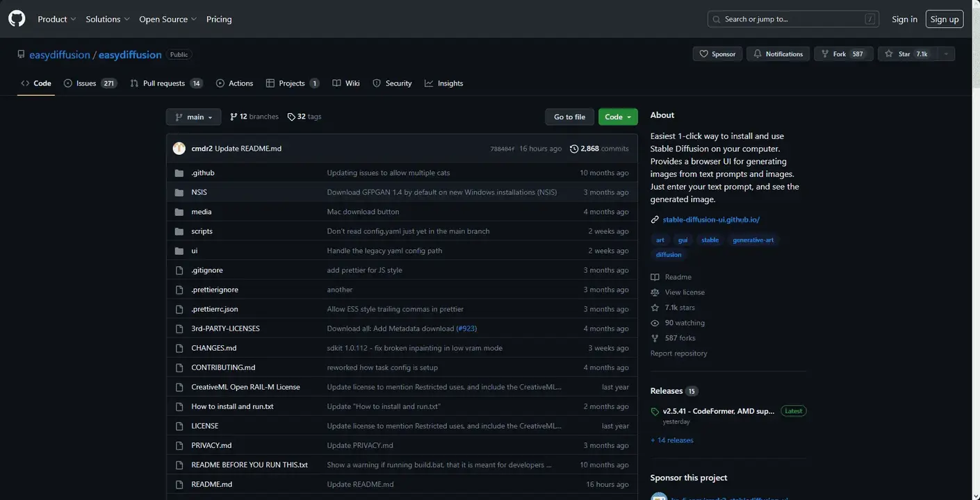980x500 pixels.
Task: Click Report repository link
Action: 678,353
